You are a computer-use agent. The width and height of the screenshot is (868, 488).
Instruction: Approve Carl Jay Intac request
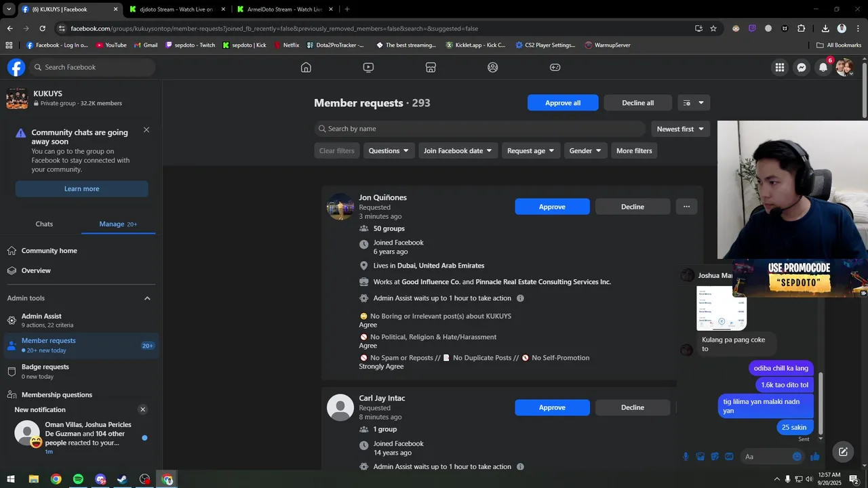[x=552, y=407]
